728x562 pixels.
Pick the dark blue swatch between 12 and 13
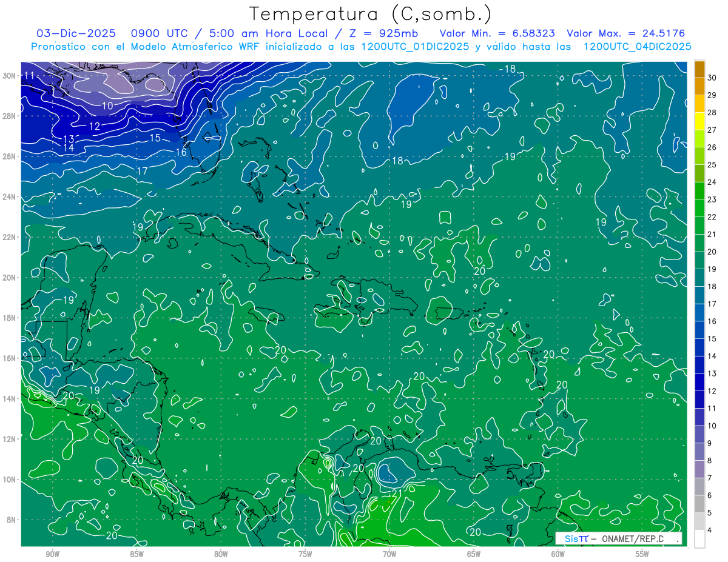pos(699,382)
